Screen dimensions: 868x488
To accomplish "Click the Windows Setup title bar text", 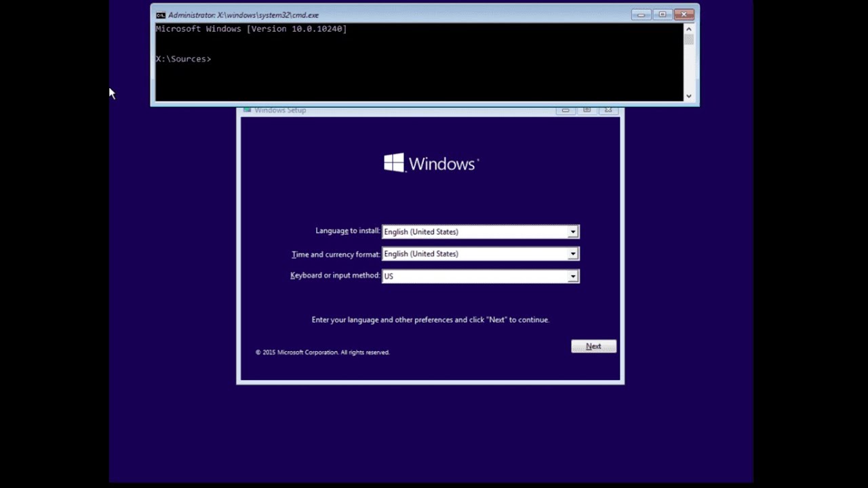I will (280, 109).
